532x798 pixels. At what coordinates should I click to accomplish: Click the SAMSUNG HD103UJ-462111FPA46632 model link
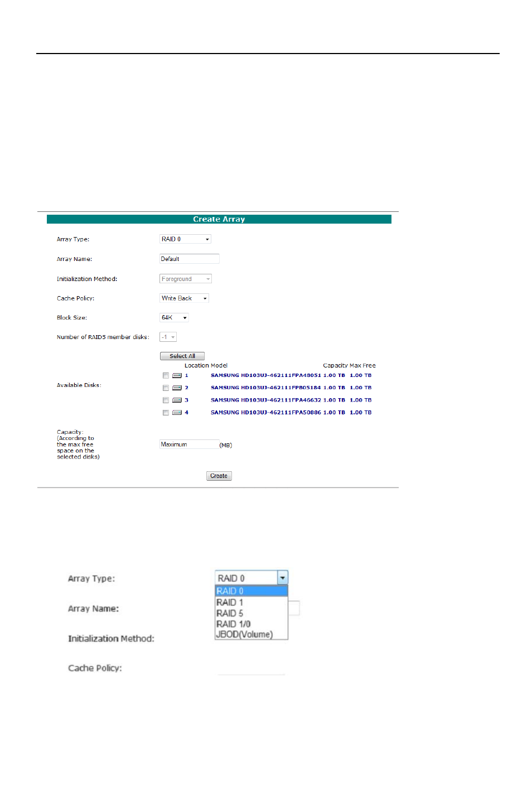coord(266,400)
